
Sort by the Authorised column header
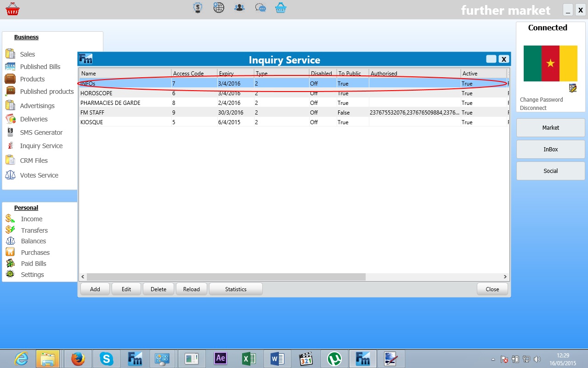click(415, 74)
